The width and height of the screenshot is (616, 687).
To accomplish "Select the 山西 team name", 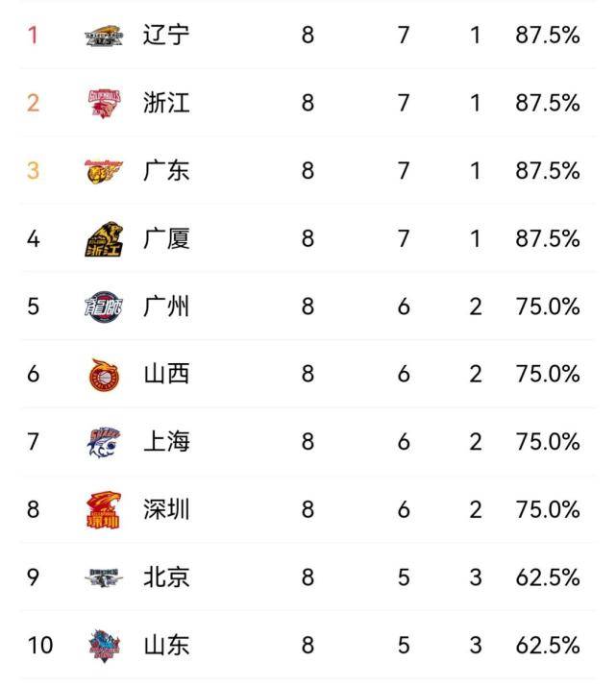I will point(166,374).
